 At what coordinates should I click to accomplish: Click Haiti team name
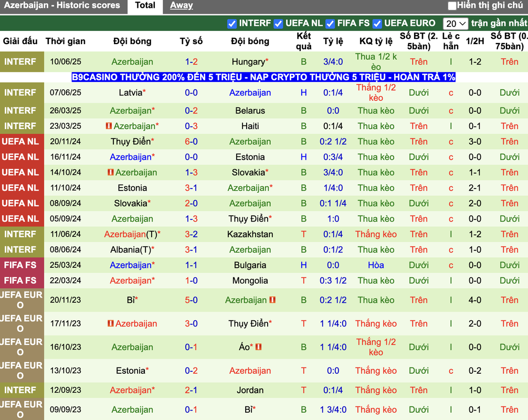pos(250,126)
